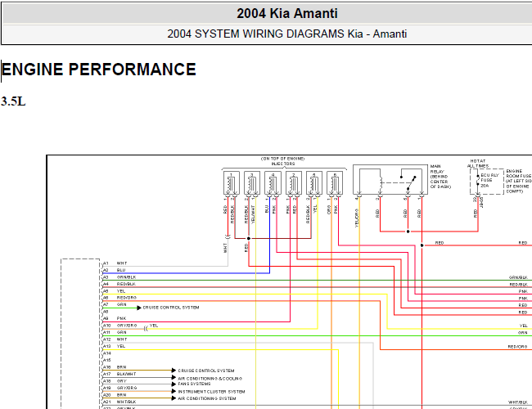
Task: Select connector pin "A4 RED/BLK"
Action: click(x=119, y=284)
